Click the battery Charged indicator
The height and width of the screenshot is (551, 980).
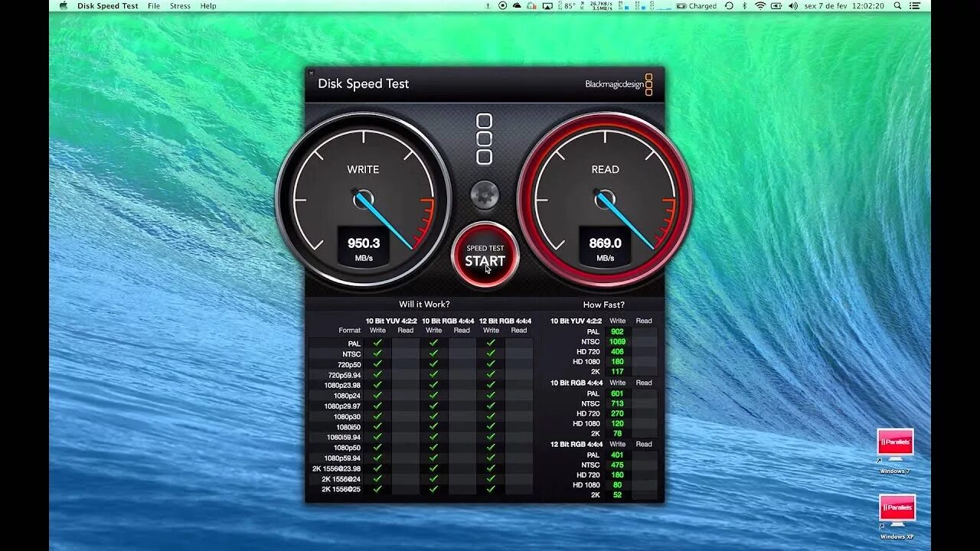click(695, 5)
